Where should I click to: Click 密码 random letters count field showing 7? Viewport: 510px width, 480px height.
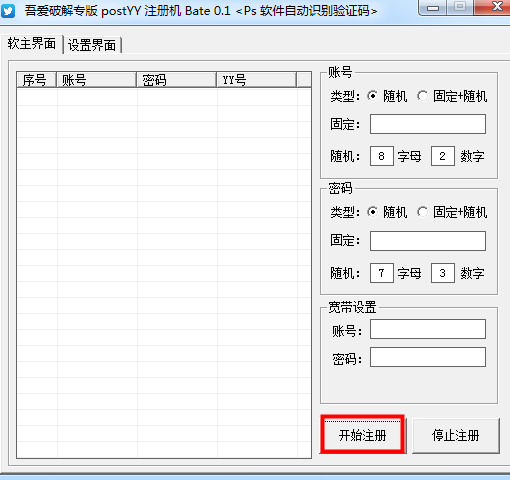point(382,273)
